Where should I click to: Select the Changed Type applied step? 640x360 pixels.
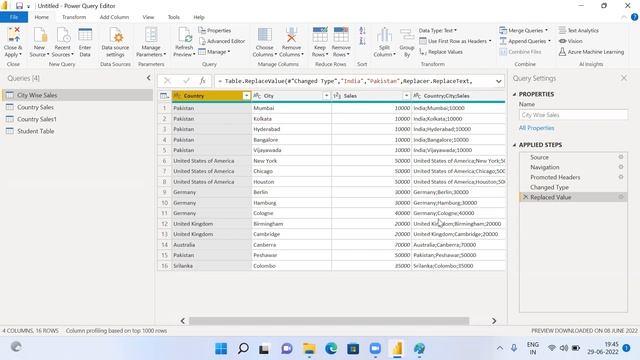coord(573,187)
